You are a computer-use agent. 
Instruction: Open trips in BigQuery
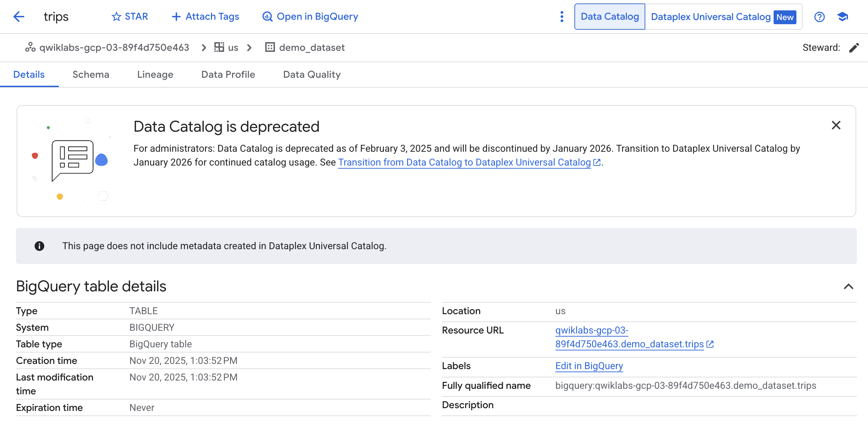(x=310, y=17)
